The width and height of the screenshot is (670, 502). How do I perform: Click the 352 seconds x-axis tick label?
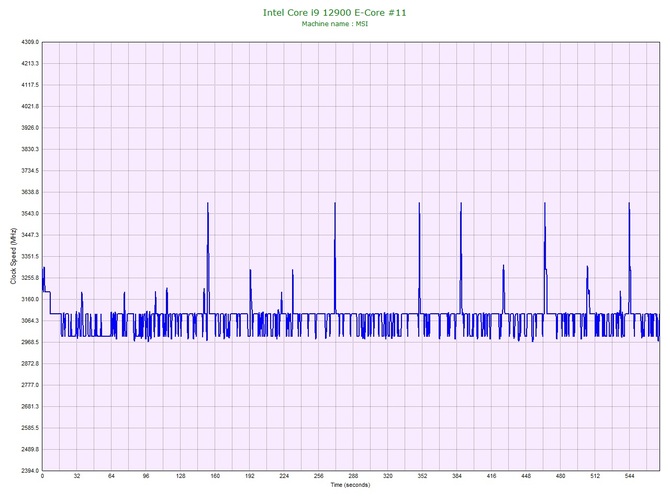[x=423, y=476]
